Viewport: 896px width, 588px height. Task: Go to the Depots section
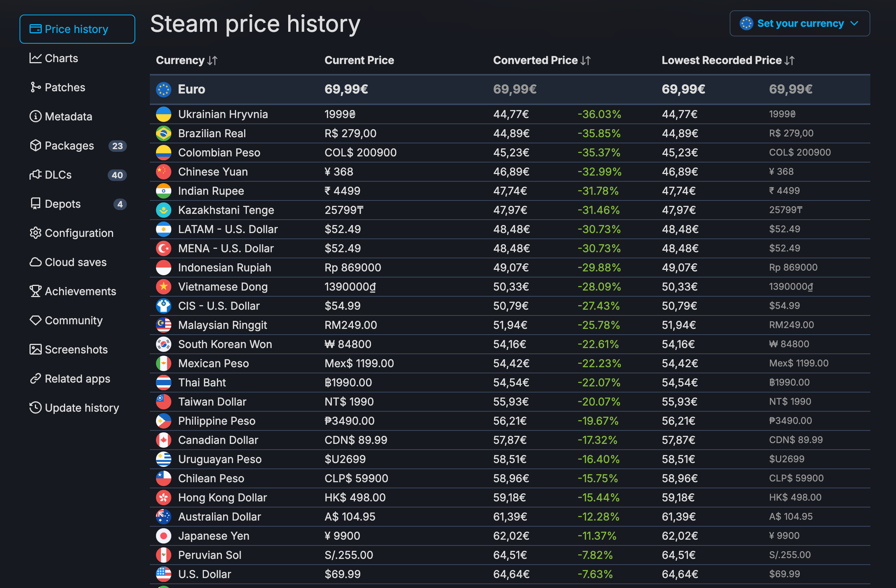[62, 204]
